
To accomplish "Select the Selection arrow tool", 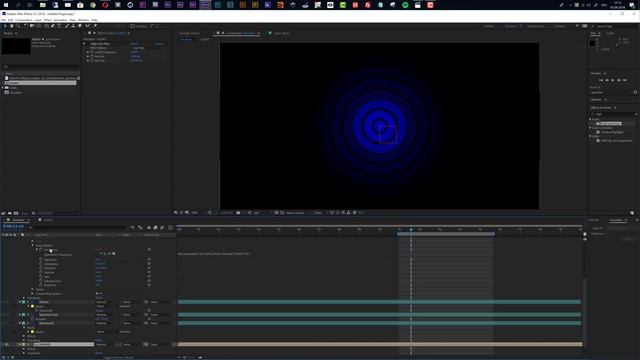I will 5,26.
